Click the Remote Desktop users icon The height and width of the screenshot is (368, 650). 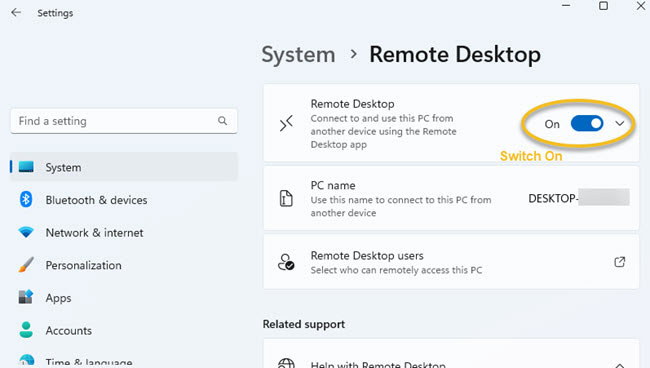pyautogui.click(x=286, y=262)
